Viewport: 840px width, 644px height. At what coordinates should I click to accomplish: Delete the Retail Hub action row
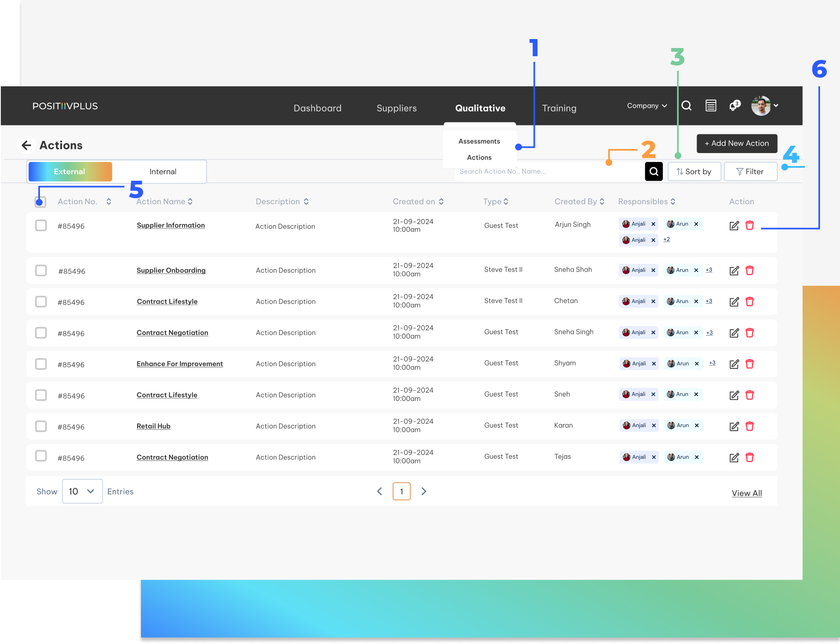click(750, 426)
